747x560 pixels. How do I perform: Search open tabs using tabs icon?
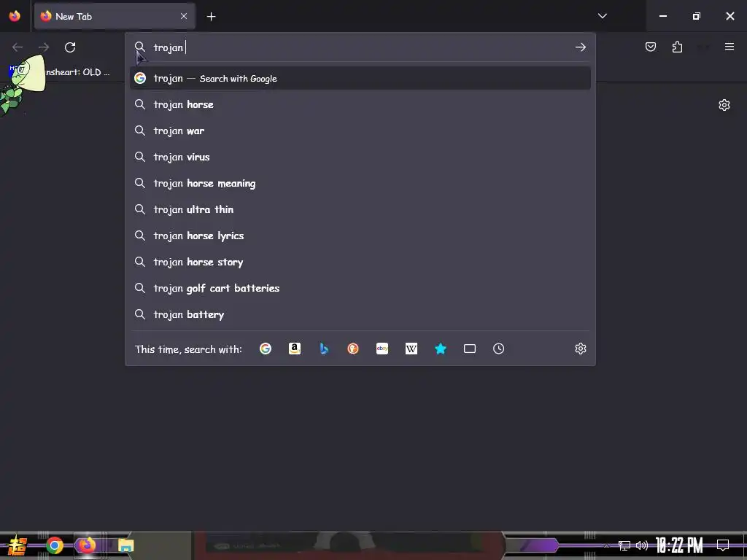(x=470, y=349)
